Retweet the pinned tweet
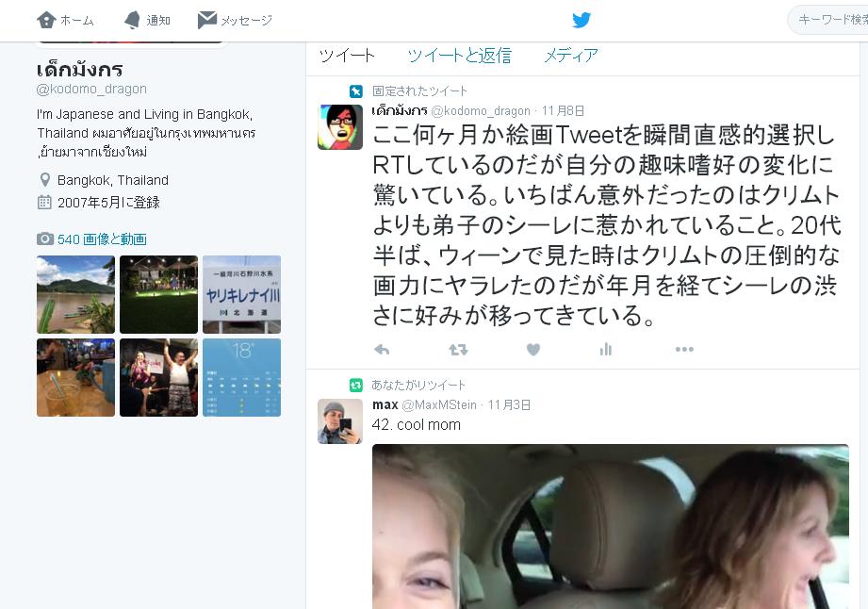868x609 pixels. tap(458, 350)
